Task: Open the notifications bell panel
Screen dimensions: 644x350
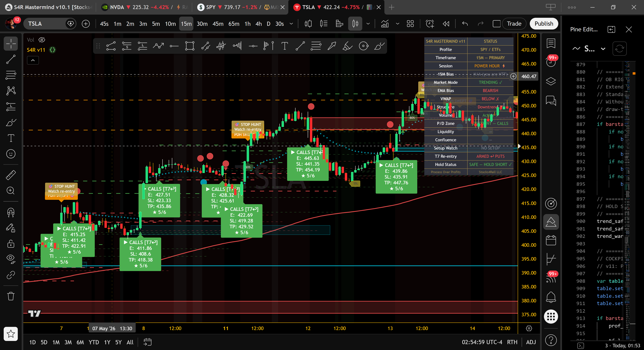Action: [x=551, y=297]
